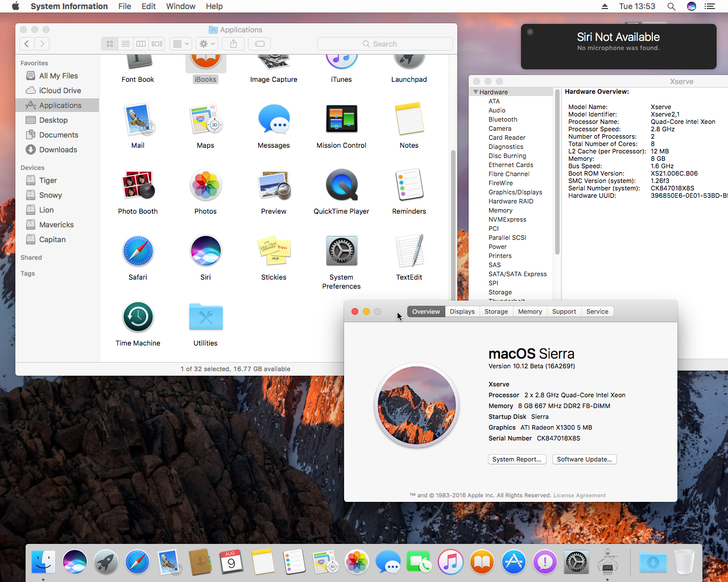This screenshot has width=728, height=582.
Task: Collapse the Hardware section in System Information
Action: tap(475, 92)
